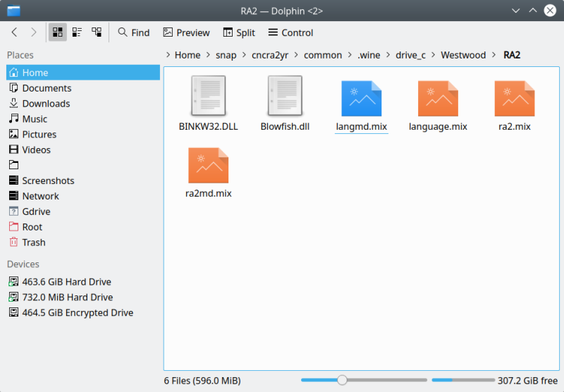Open Music in Places
Viewport: 564px width, 392px height.
point(83,119)
